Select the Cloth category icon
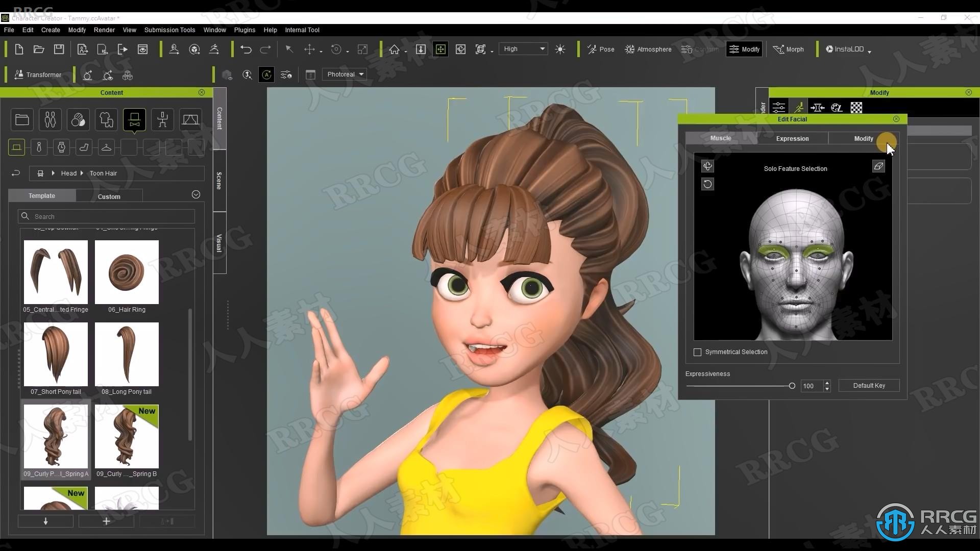The width and height of the screenshot is (980, 551). [106, 120]
